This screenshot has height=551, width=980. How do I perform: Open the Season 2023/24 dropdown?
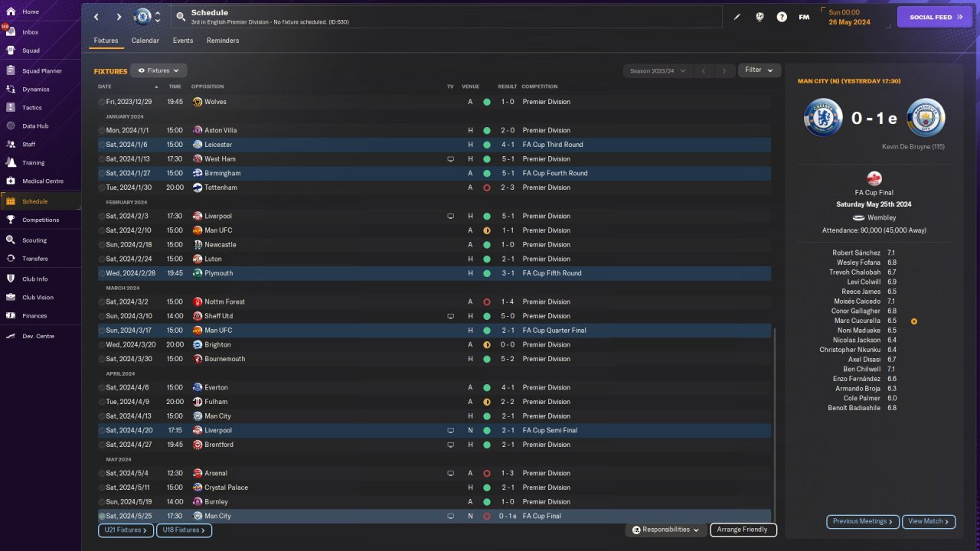click(x=657, y=70)
